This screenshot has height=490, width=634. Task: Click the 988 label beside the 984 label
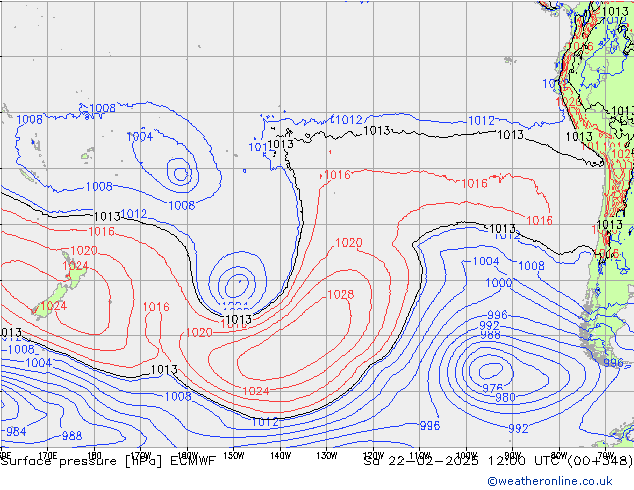[72, 436]
